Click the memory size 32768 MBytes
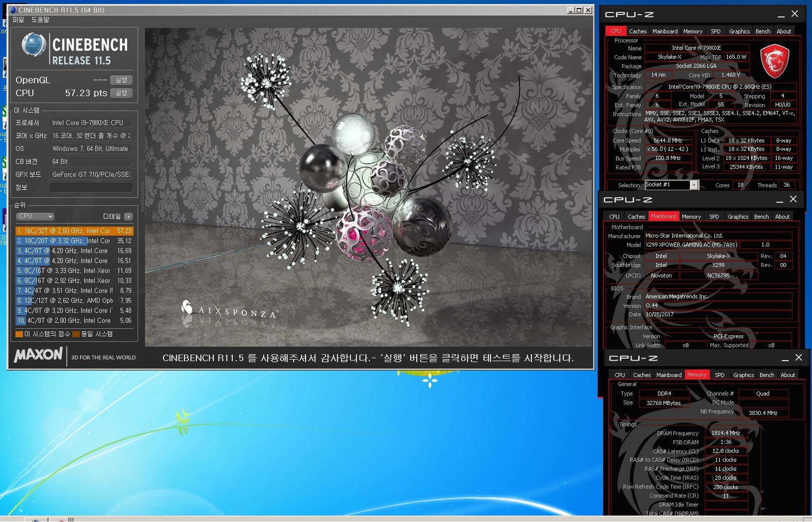 click(664, 403)
